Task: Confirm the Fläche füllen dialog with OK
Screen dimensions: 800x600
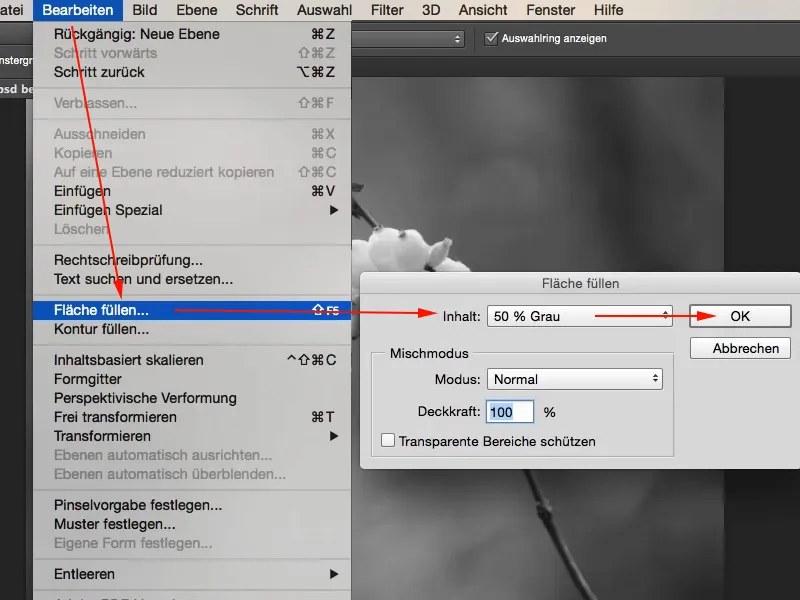Action: (x=740, y=316)
